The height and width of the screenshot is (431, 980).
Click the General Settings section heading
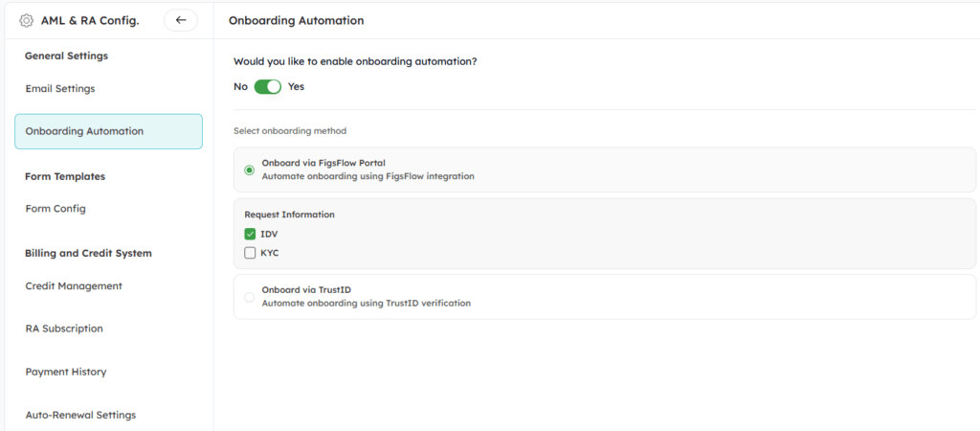pos(66,56)
